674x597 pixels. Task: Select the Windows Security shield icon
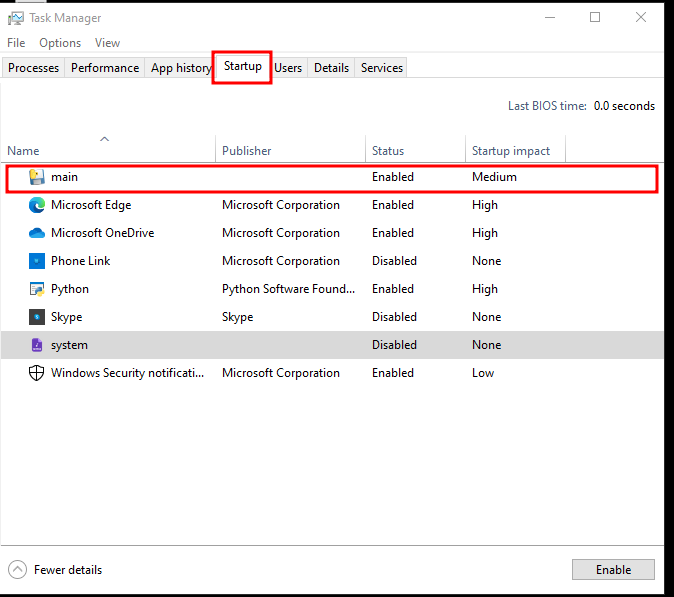37,373
